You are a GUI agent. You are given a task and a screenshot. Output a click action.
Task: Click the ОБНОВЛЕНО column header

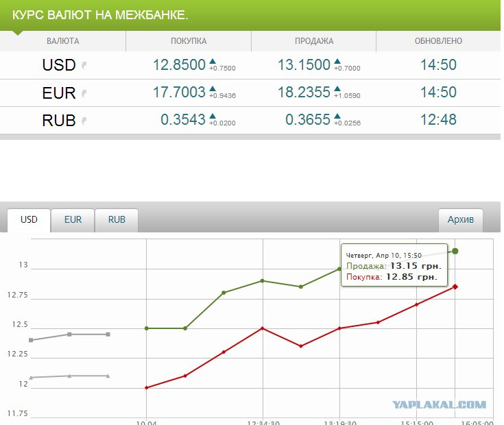(438, 41)
